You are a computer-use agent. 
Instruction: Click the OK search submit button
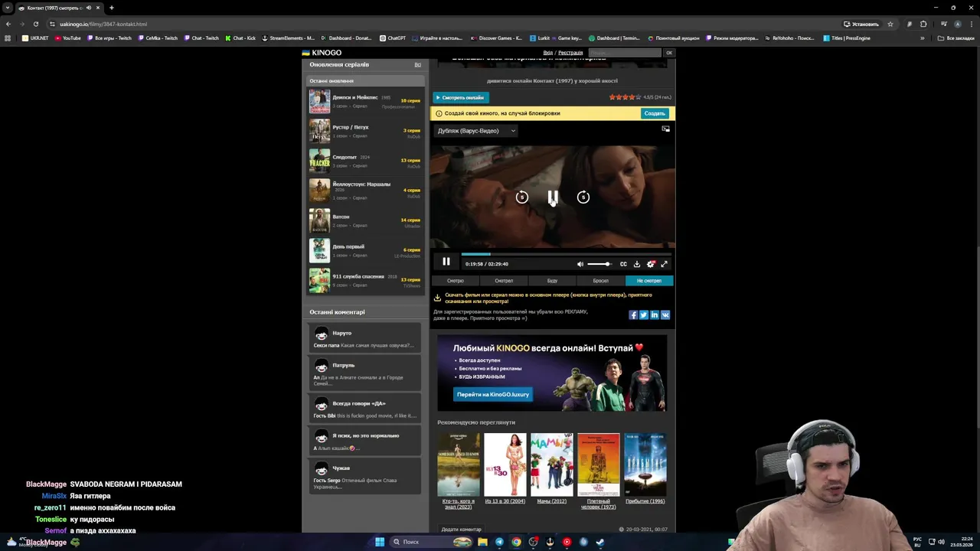[668, 53]
